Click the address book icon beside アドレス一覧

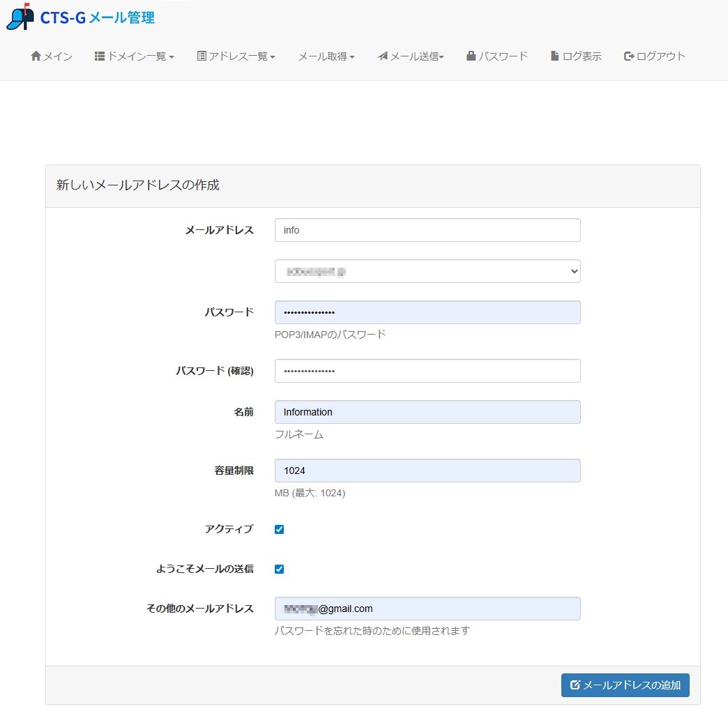(x=201, y=56)
